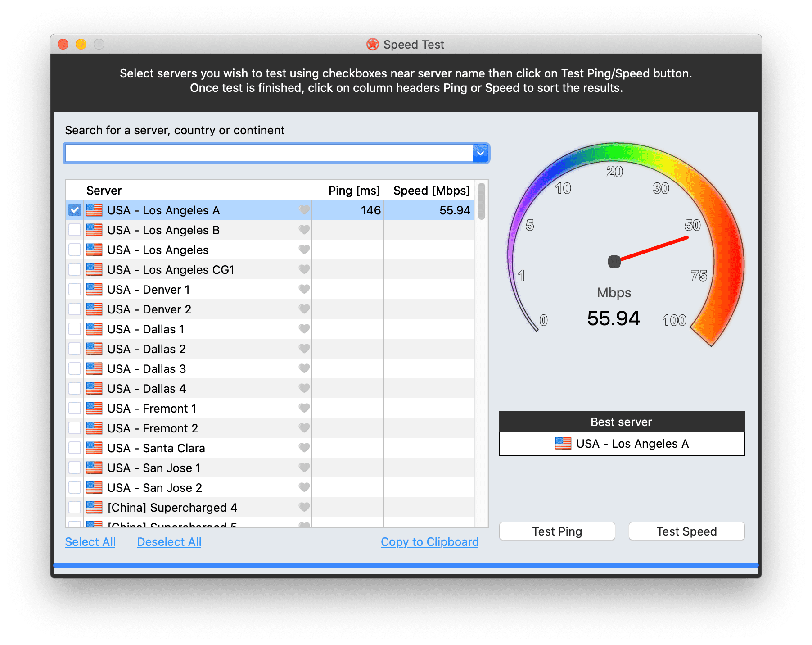Click into the server search field
The height and width of the screenshot is (645, 812).
269,154
